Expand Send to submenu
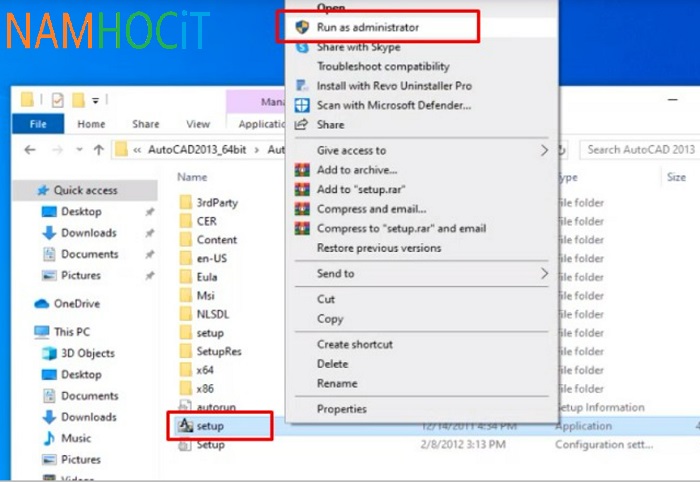 421,274
